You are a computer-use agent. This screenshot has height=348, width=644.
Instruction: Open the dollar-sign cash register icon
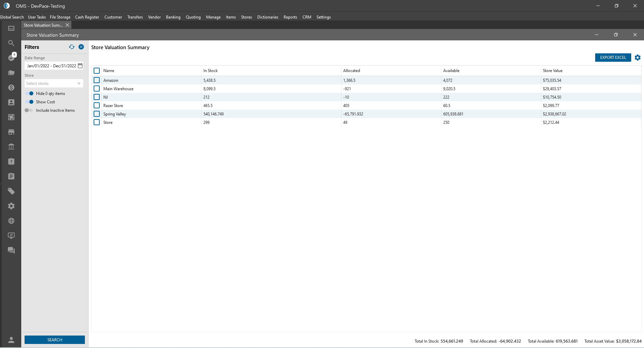pyautogui.click(x=11, y=88)
